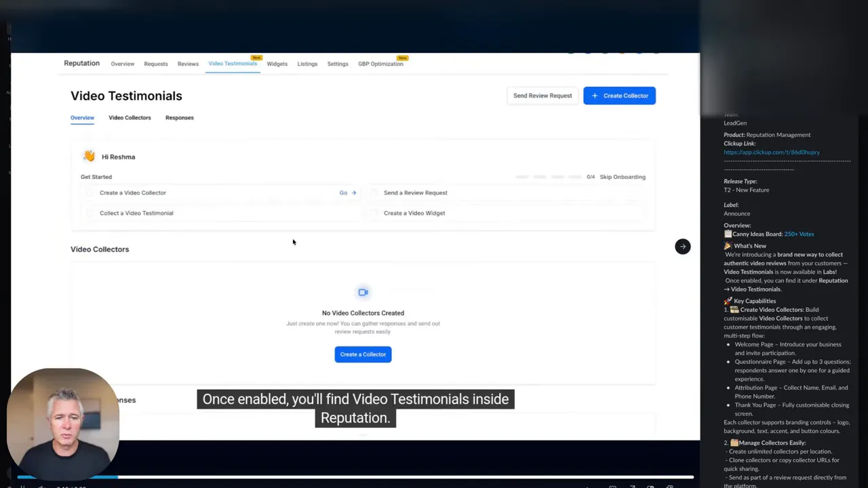
Task: Click the video camera icon above No Video Collectors
Action: [x=363, y=291]
